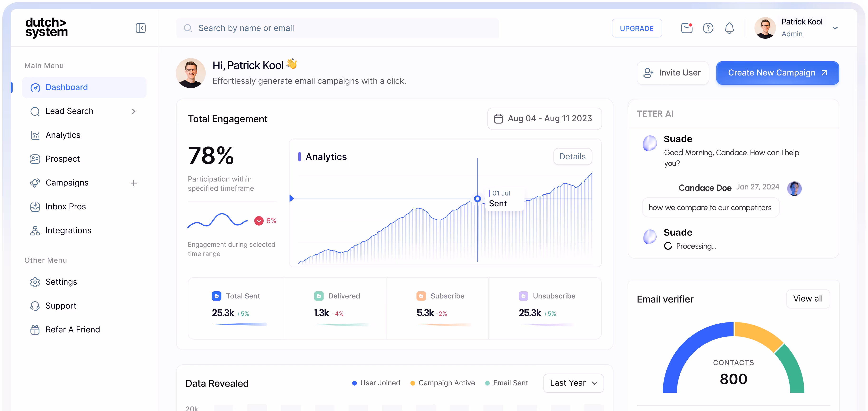Click the CONTACTS 800 value
Viewport: 868px width, 411px height.
click(x=734, y=379)
